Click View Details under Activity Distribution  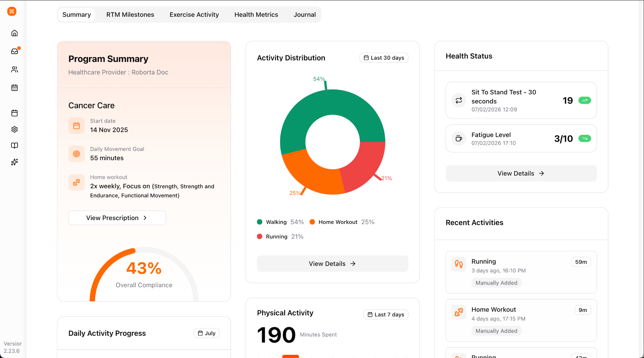click(x=332, y=264)
